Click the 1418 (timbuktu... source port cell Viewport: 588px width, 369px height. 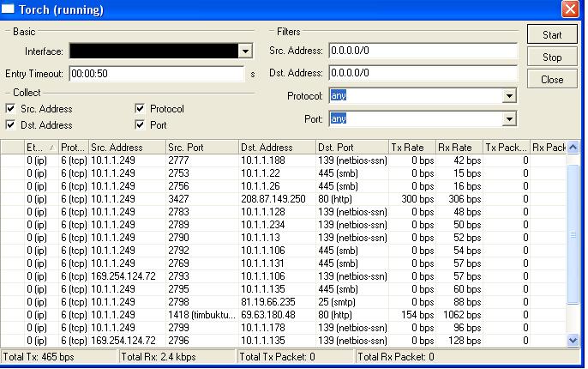(x=201, y=315)
